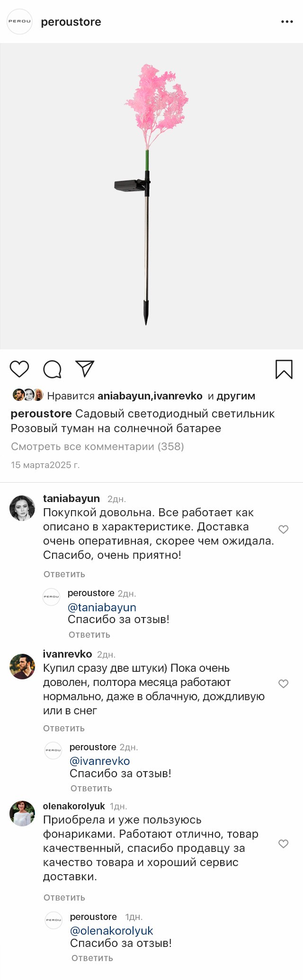Open comments via the speech bubble icon

pos(52,369)
